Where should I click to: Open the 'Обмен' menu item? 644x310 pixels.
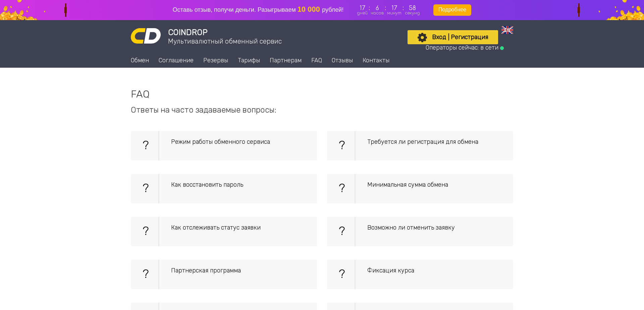[140, 60]
